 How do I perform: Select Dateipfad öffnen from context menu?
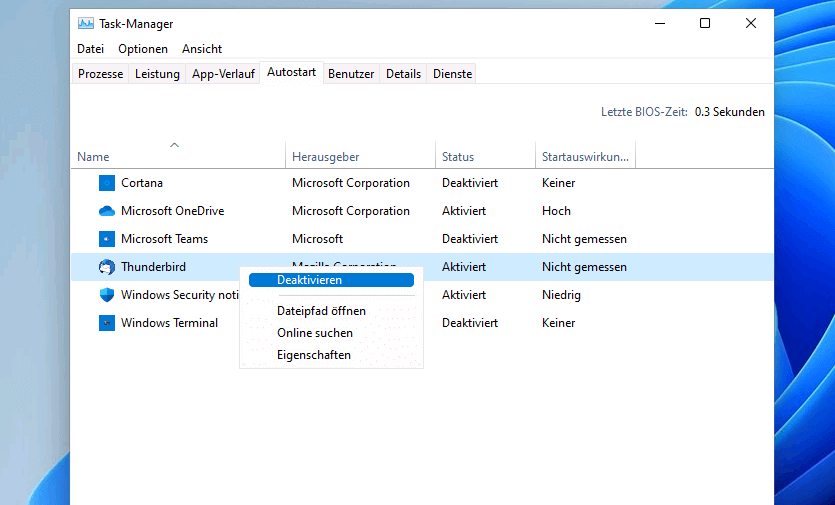pos(321,311)
